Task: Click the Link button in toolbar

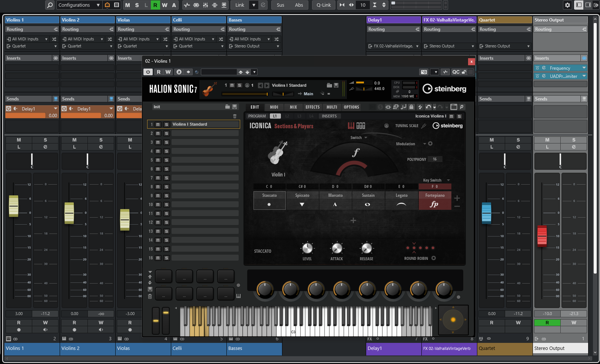Action: pos(240,5)
